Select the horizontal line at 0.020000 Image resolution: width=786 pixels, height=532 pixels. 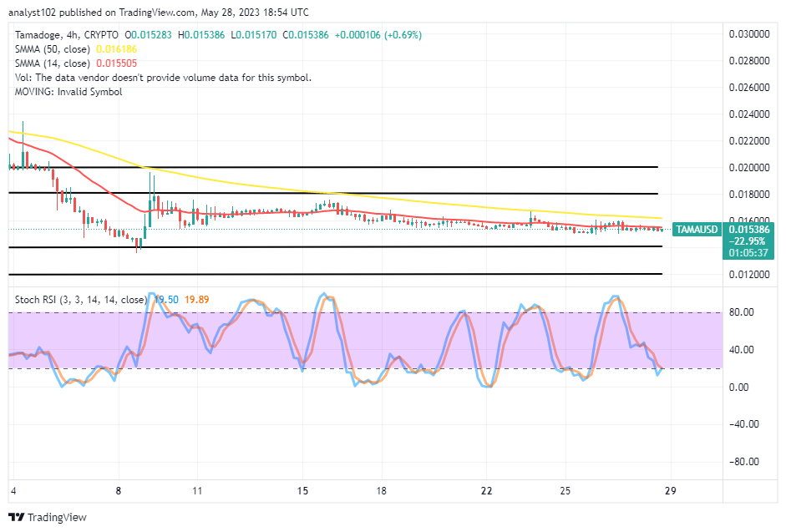[333, 167]
